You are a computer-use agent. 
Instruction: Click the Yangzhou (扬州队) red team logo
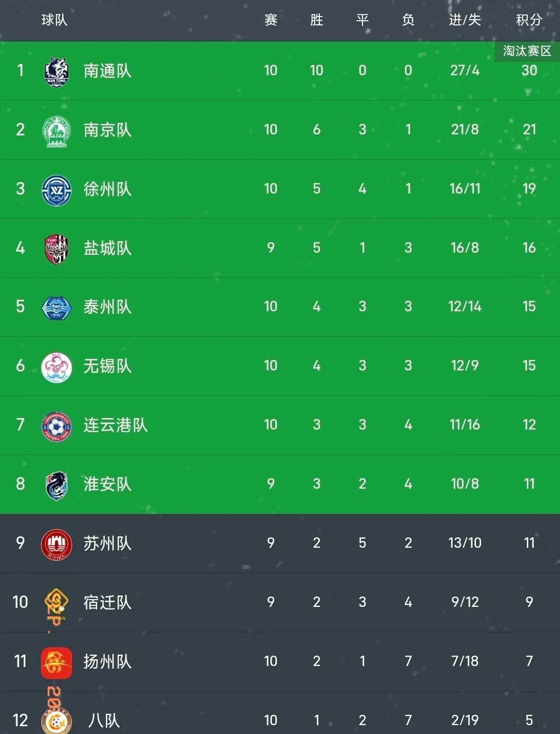tap(57, 661)
